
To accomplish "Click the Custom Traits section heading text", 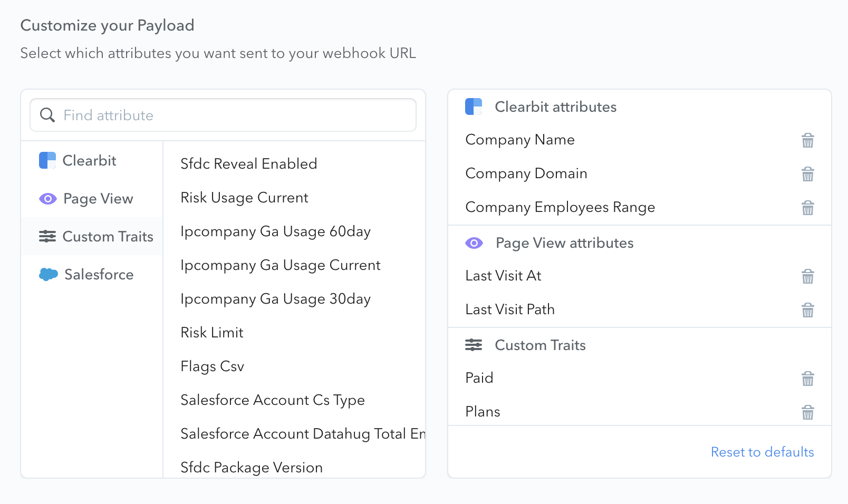I will point(540,345).
